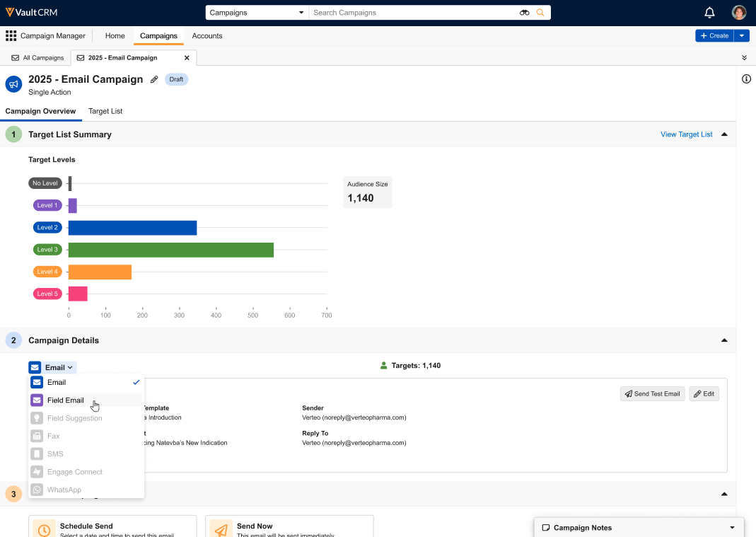Open the Campaigns search scope dropdown
The height and width of the screenshot is (537, 756).
257,13
